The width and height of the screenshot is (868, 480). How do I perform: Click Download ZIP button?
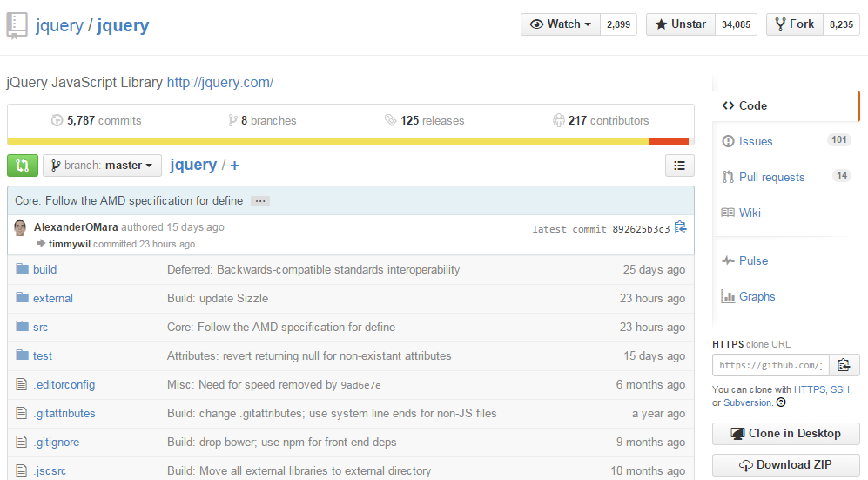coord(786,465)
